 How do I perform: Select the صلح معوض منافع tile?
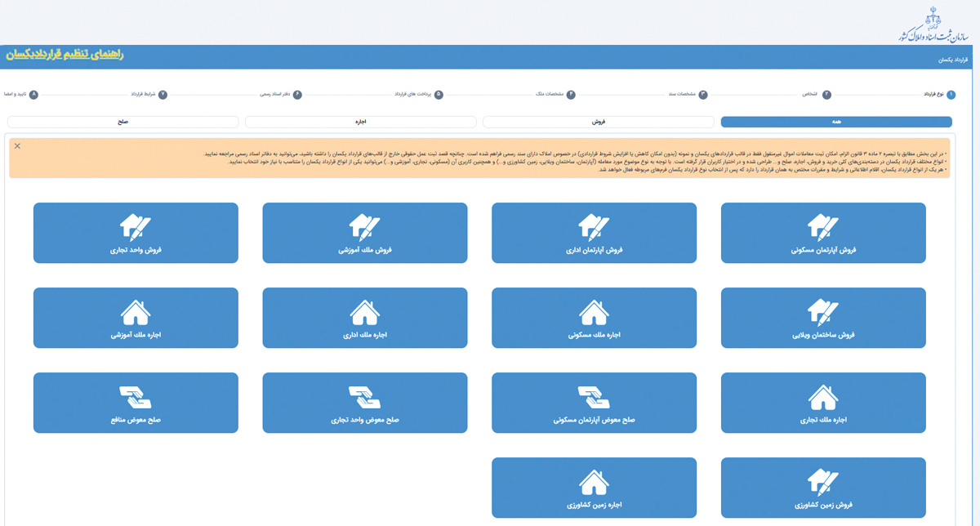[136, 403]
